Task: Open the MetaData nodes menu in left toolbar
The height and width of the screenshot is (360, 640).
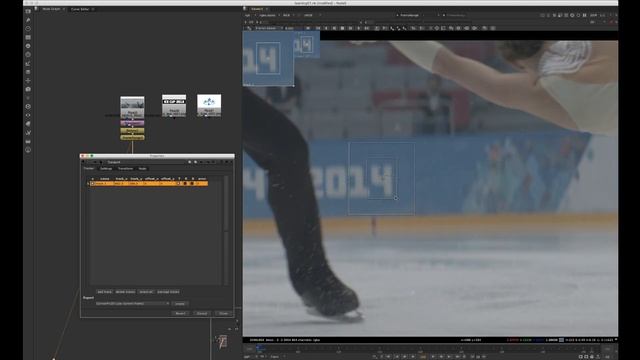Action: (x=28, y=124)
